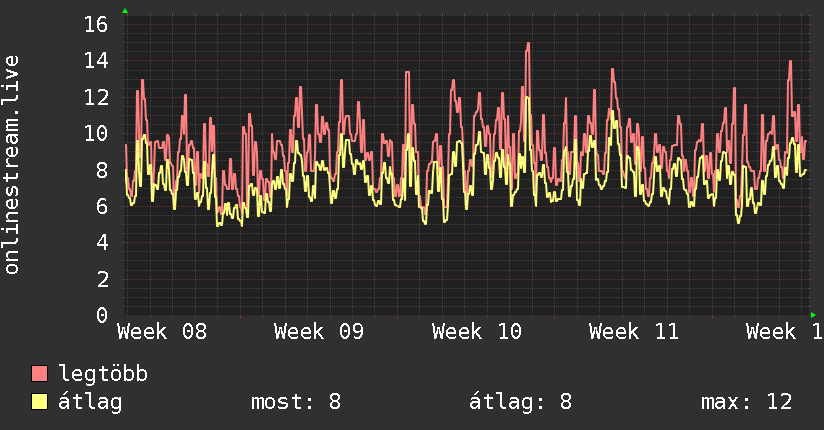Click the 6 y-axis tick label

(102, 206)
